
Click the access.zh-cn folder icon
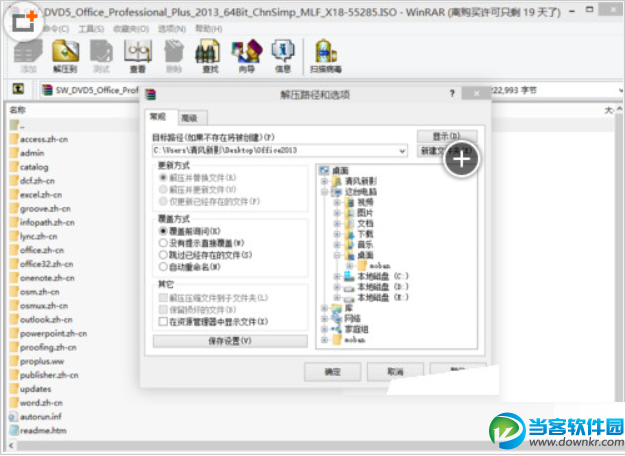point(14,139)
